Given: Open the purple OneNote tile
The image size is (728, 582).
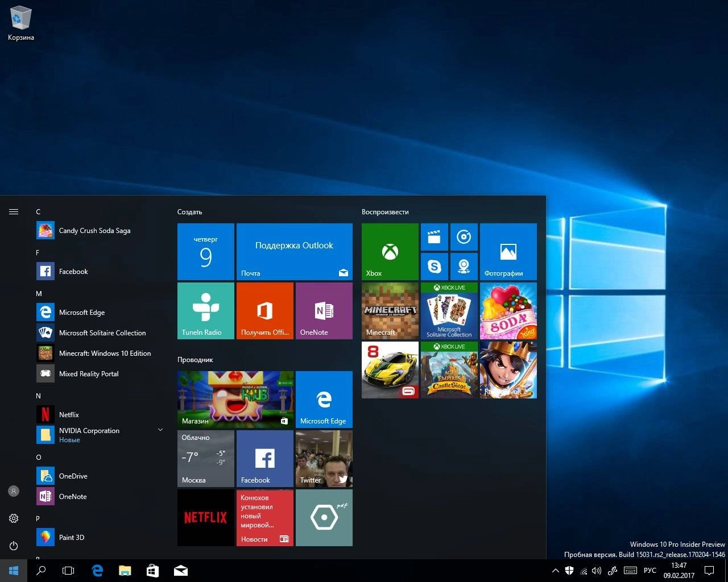Looking at the screenshot, I should pyautogui.click(x=324, y=311).
